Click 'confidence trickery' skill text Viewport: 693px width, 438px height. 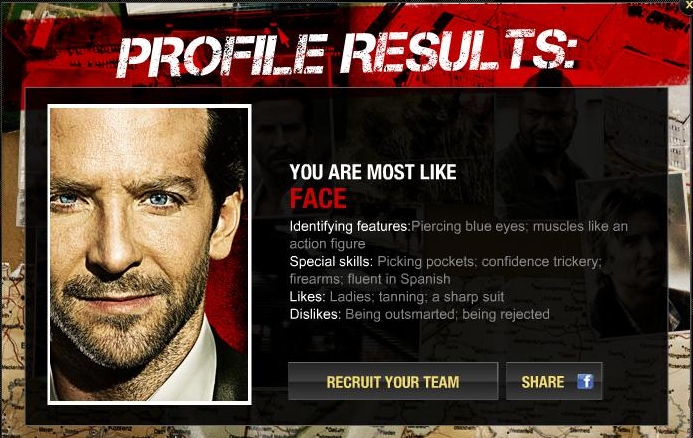(541, 261)
